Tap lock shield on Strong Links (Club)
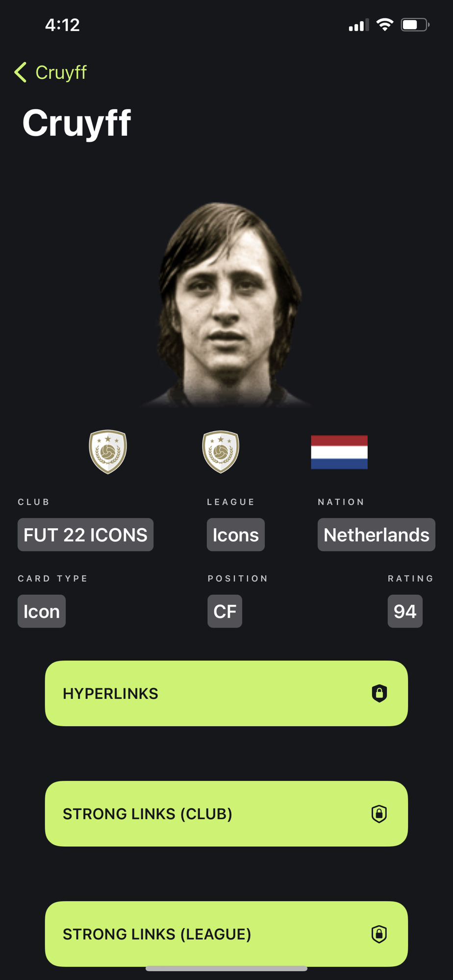Viewport: 453px width, 980px height. click(x=379, y=814)
